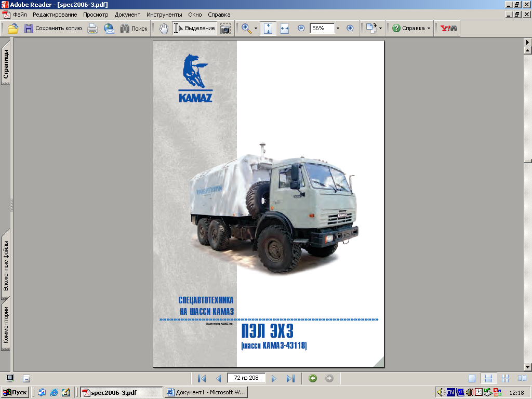Open the Справка toolbar dropdown arrow
The height and width of the screenshot is (399, 532).
(x=429, y=29)
